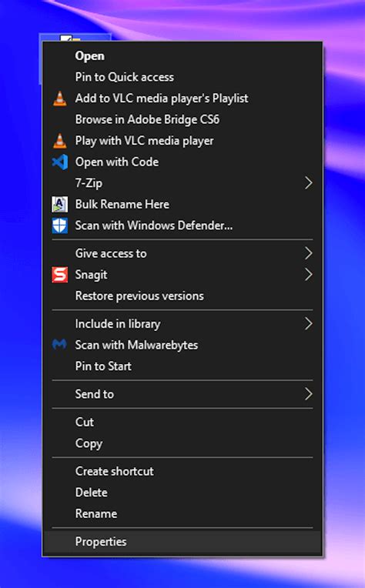The height and width of the screenshot is (588, 365).
Task: Click the VLC cone icon beside Add to Playlist
Action: [x=59, y=99]
